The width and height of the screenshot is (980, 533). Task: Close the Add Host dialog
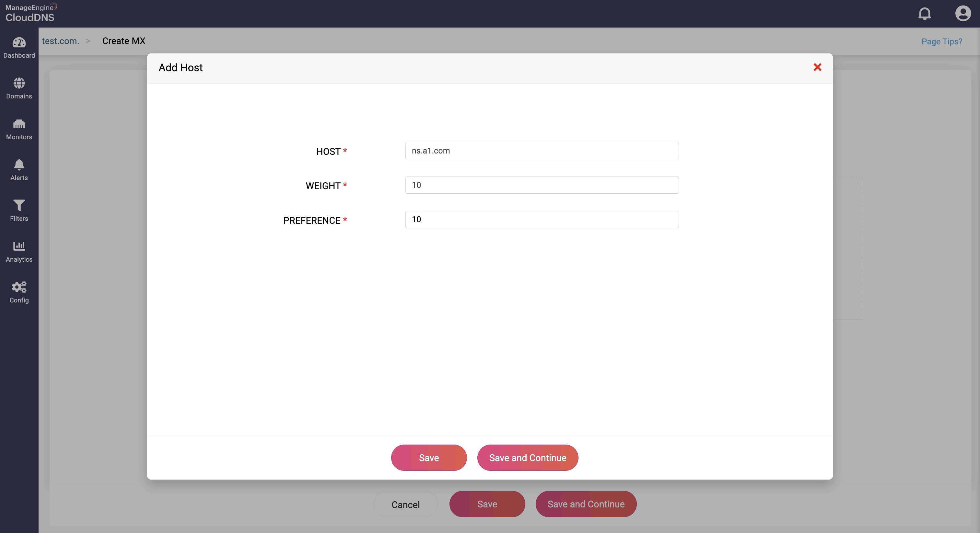coord(817,67)
